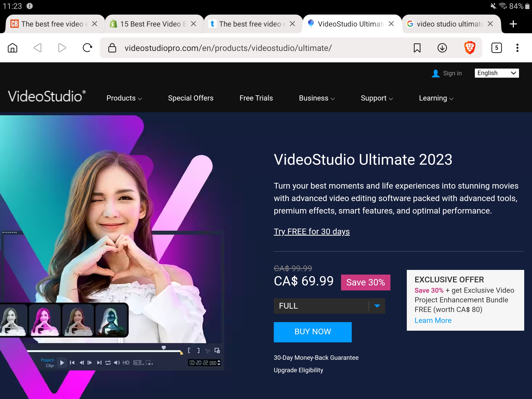
Task: Go back with the back arrow
Action: [38, 48]
